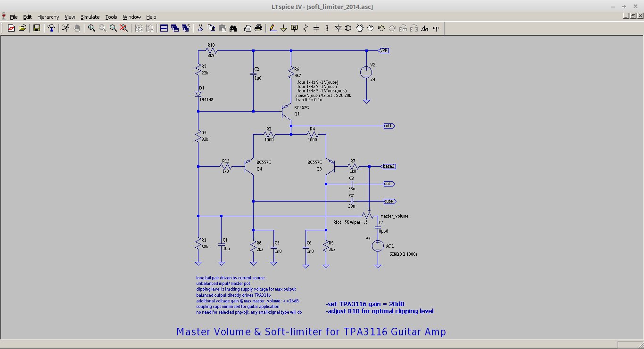Click the R1 value 68k
This screenshot has height=349, width=644.
pos(205,246)
